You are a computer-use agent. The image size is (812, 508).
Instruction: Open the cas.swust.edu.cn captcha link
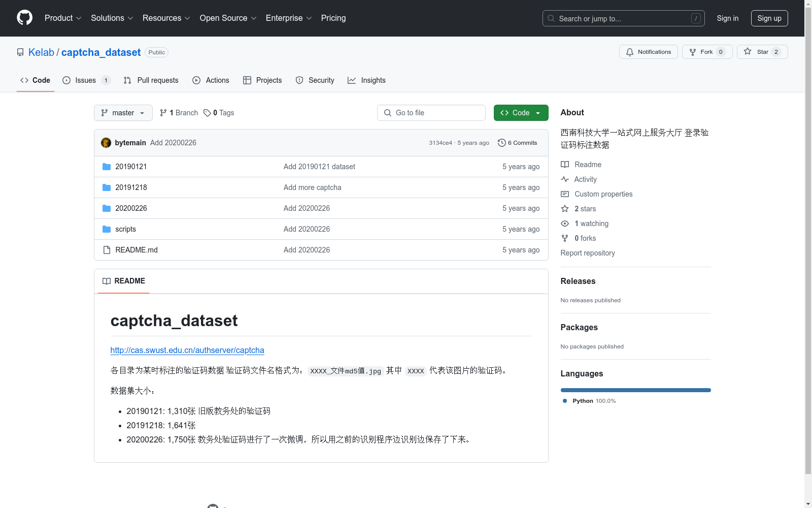tap(187, 350)
